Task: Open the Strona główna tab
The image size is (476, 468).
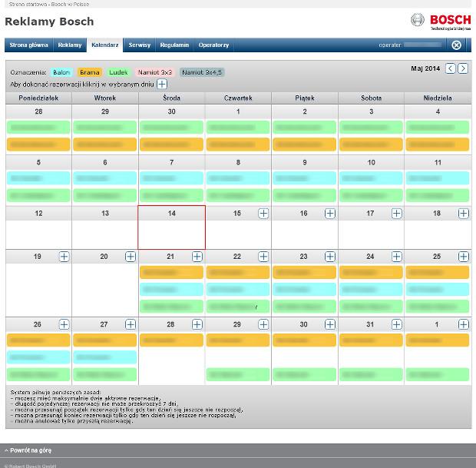Action: tap(29, 45)
